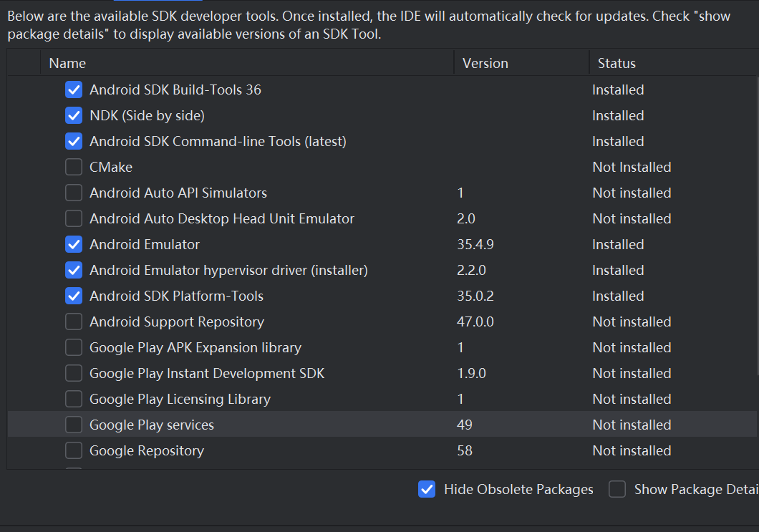Uncheck Android Emulator hypervisor driver checkbox
The image size is (759, 532).
click(x=74, y=270)
